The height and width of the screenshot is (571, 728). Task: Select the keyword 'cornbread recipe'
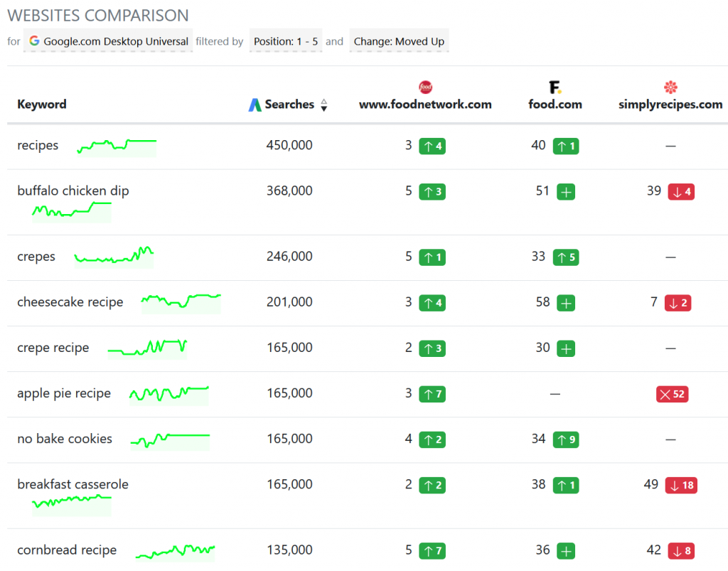click(x=67, y=550)
